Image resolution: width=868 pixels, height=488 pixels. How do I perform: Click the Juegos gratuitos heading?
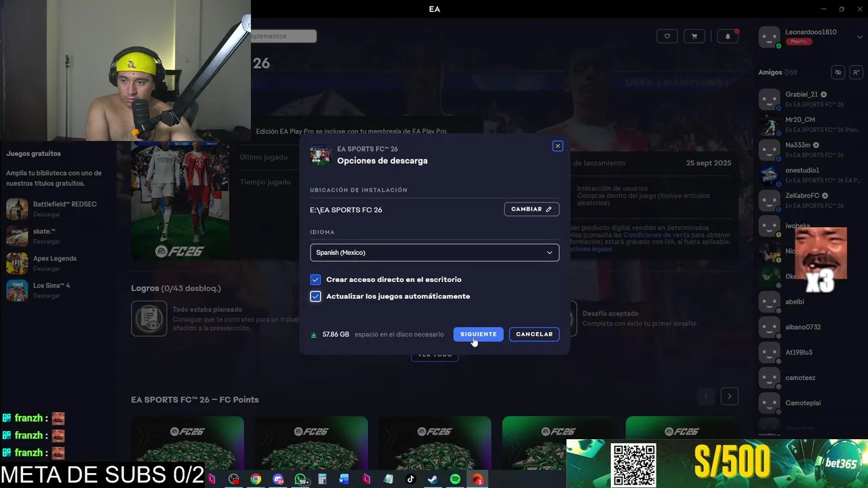click(33, 154)
